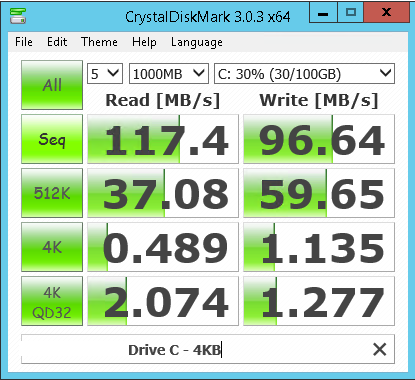
Task: Click the 4K read result 0.489
Action: coord(163,247)
